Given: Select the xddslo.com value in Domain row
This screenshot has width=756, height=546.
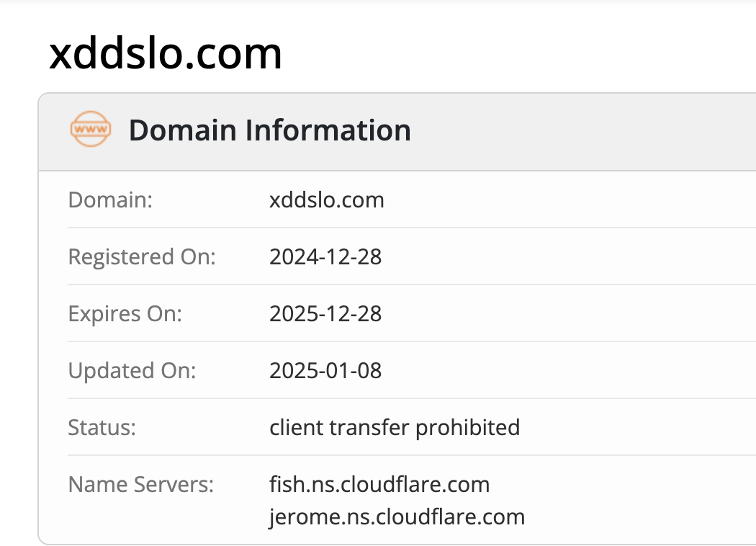Looking at the screenshot, I should coord(327,200).
